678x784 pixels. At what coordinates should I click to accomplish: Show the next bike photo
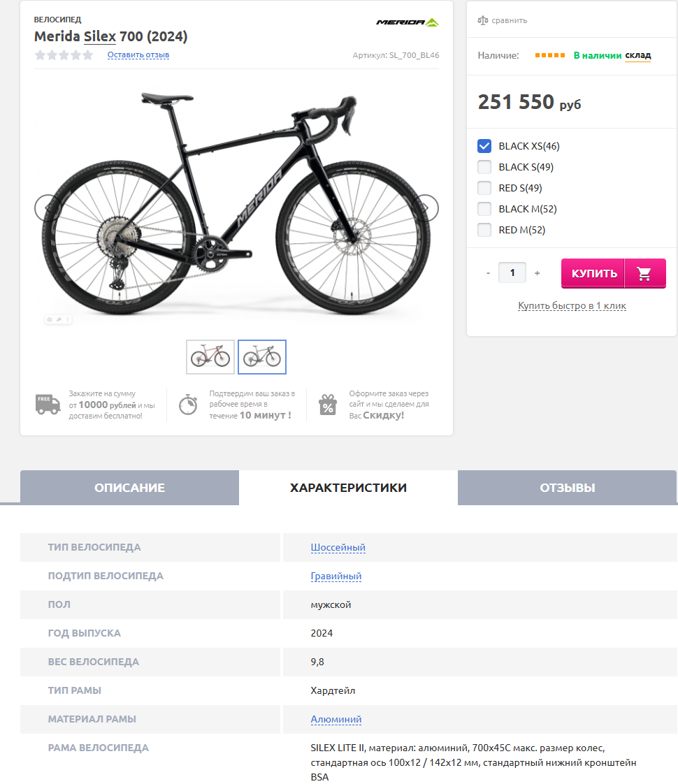[428, 208]
